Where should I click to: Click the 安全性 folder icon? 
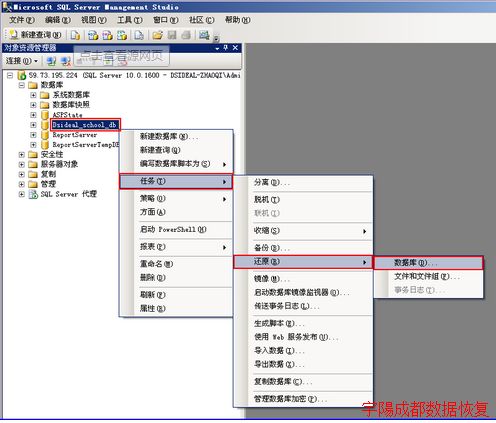click(x=32, y=155)
